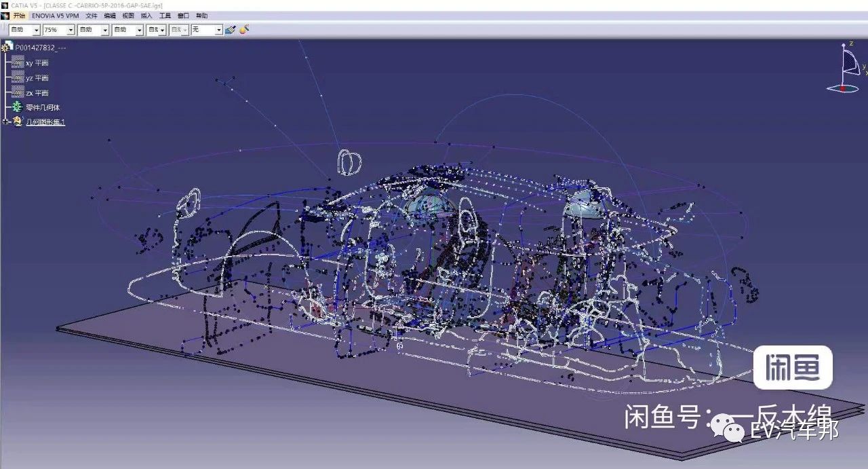The height and width of the screenshot is (469, 868).
Task: Open the 工具 menu
Action: (165, 16)
